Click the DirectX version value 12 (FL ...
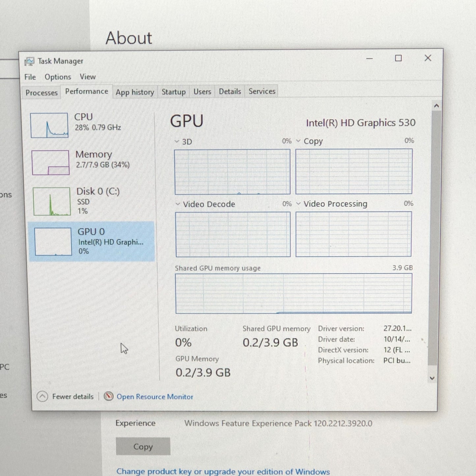The image size is (476, 476). pyautogui.click(x=397, y=350)
